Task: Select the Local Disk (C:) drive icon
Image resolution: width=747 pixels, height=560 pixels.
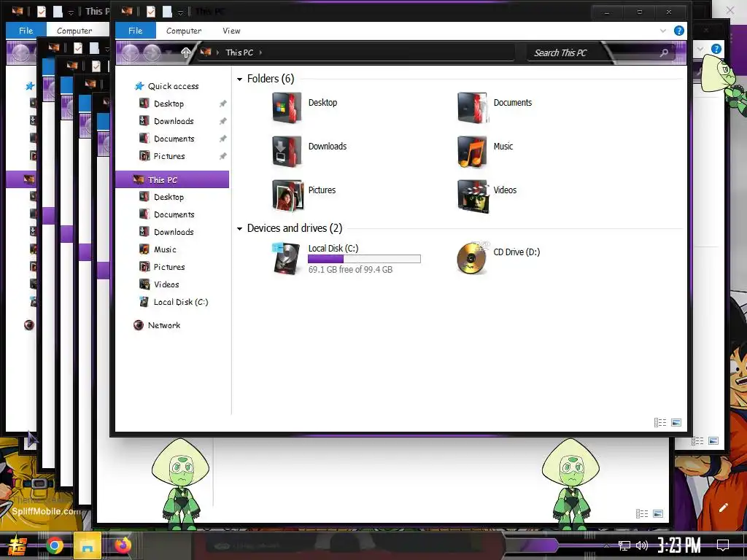Action: pos(286,259)
